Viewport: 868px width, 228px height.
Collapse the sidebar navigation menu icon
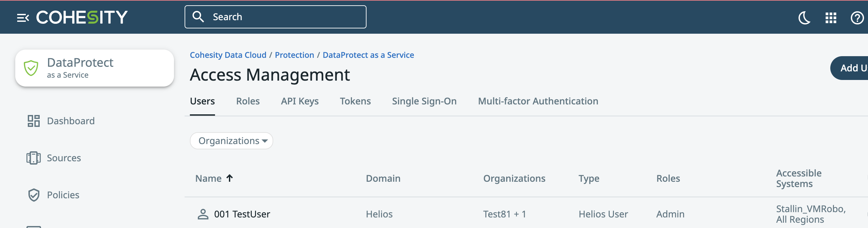23,18
